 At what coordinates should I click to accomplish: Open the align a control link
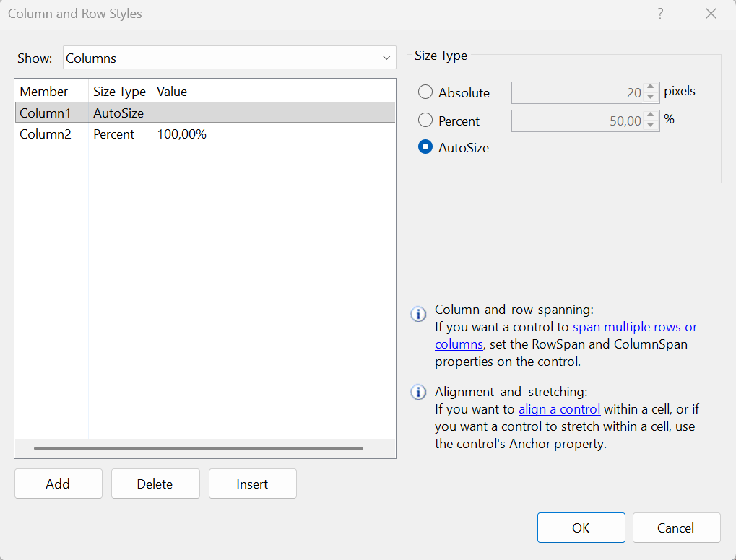tap(559, 409)
